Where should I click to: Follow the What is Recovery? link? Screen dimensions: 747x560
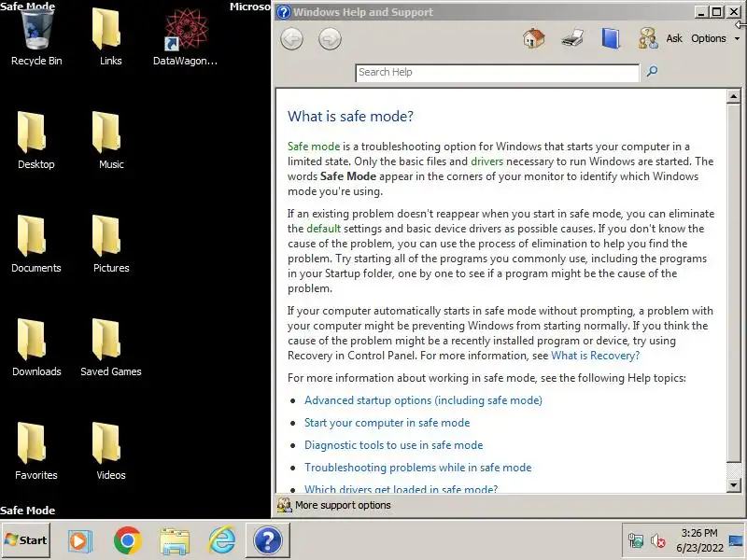[595, 356]
